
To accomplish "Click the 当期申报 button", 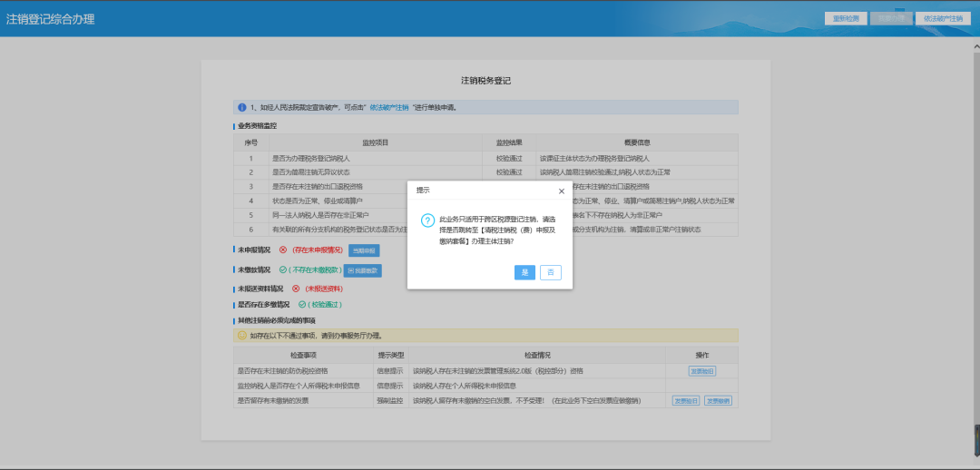I will coord(364,250).
